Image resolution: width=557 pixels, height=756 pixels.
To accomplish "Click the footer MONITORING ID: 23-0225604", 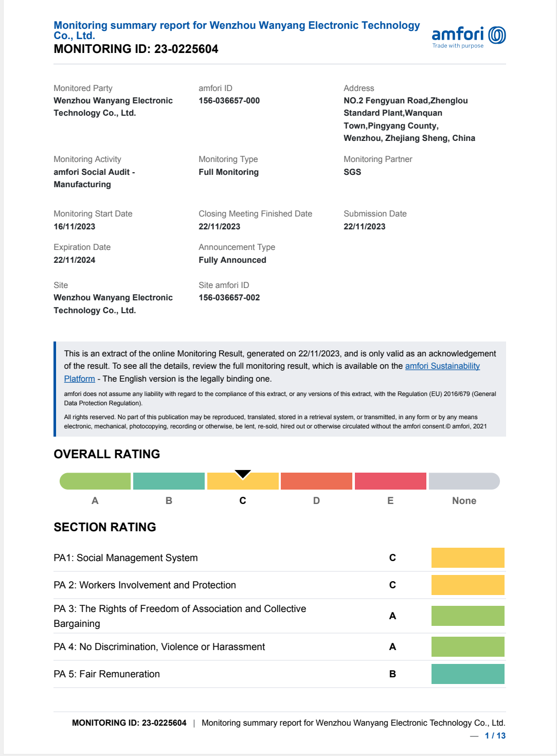I will (129, 723).
